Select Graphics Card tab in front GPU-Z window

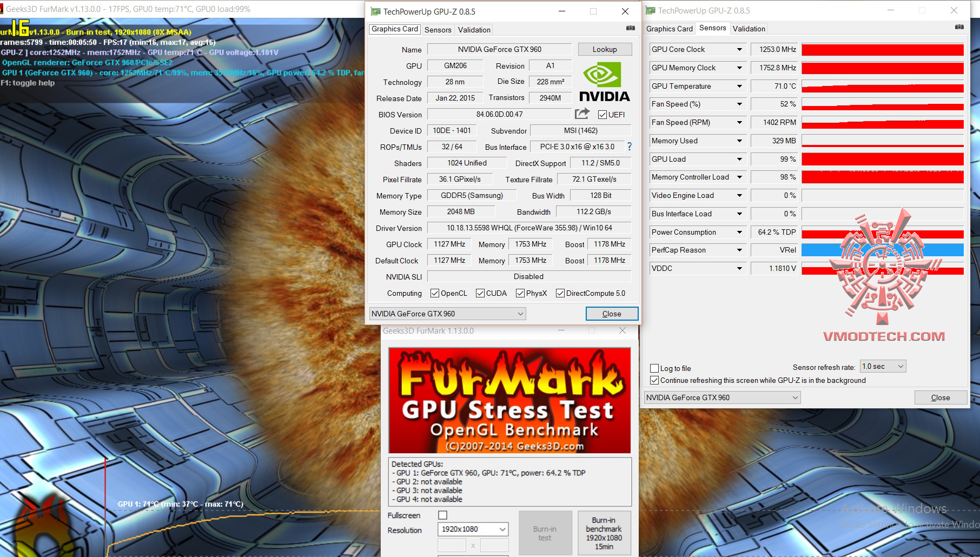(395, 29)
